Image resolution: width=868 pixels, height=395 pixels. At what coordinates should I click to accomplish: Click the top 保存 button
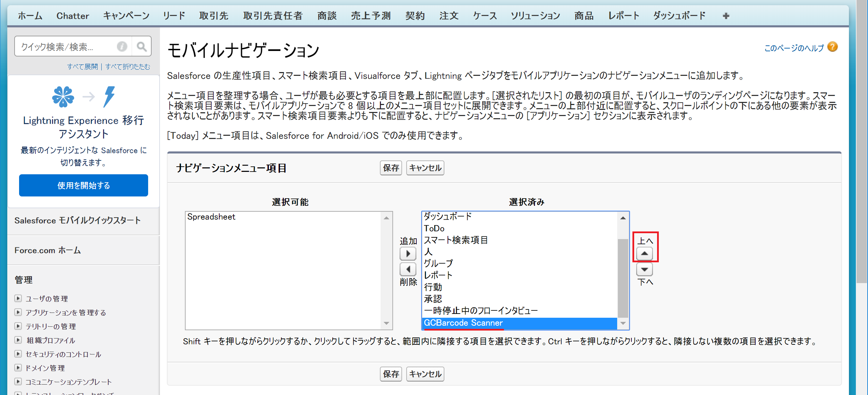(x=391, y=168)
